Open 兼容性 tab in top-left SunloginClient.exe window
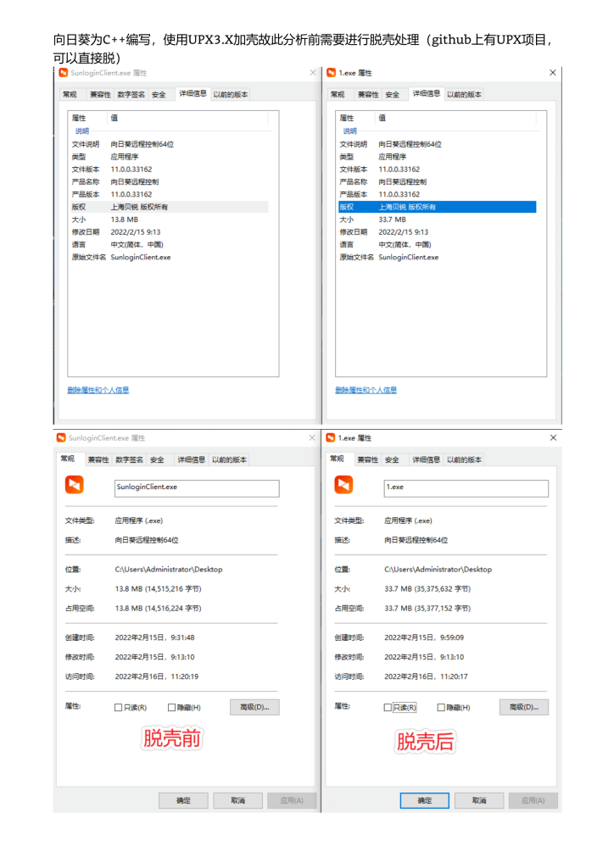The height and width of the screenshot is (868, 614). click(x=100, y=95)
